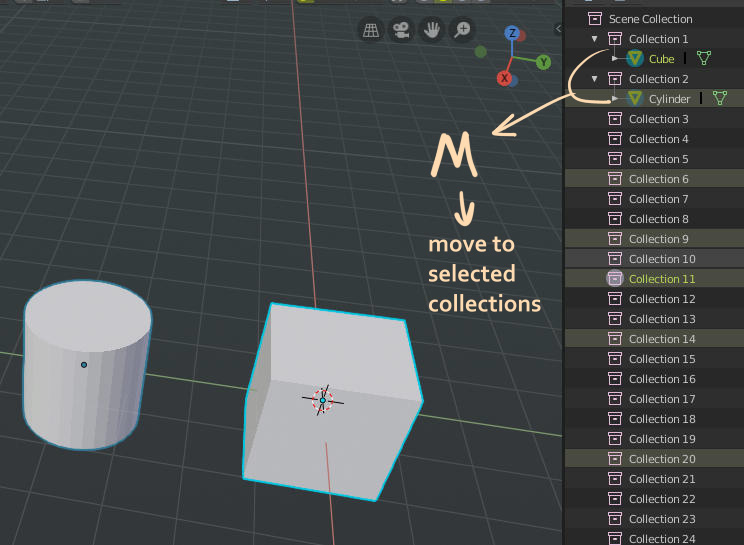Viewport: 744px width, 545px height.
Task: Switch to the camera view icon
Action: coord(401,30)
